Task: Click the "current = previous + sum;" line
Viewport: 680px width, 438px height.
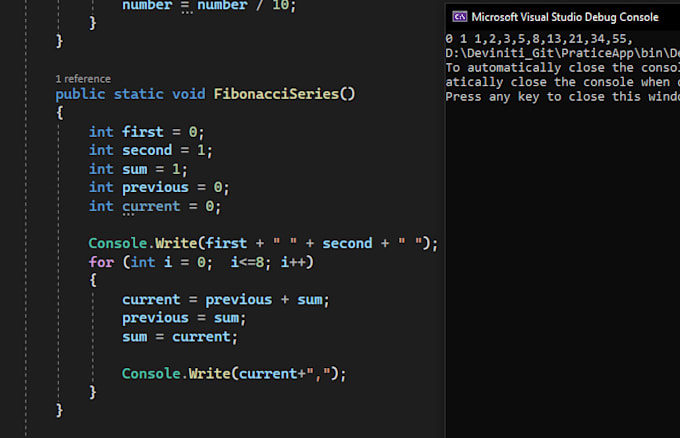Action: click(x=225, y=299)
